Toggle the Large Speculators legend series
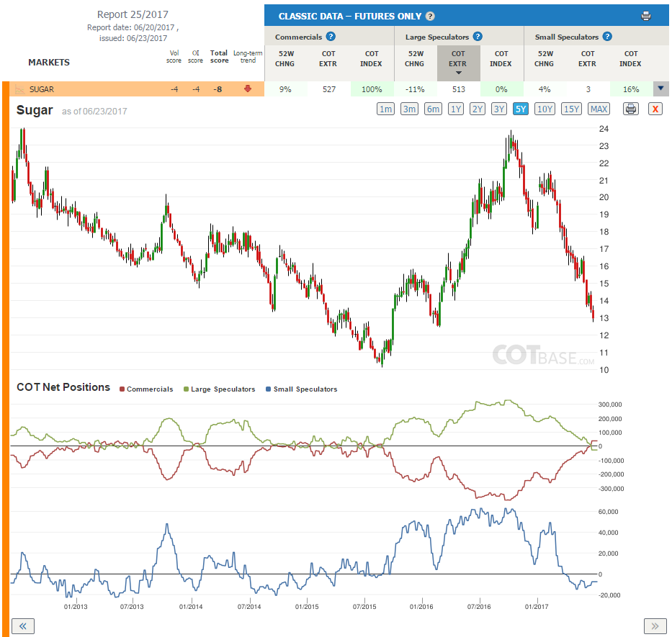Image resolution: width=672 pixels, height=637 pixels. (x=220, y=389)
